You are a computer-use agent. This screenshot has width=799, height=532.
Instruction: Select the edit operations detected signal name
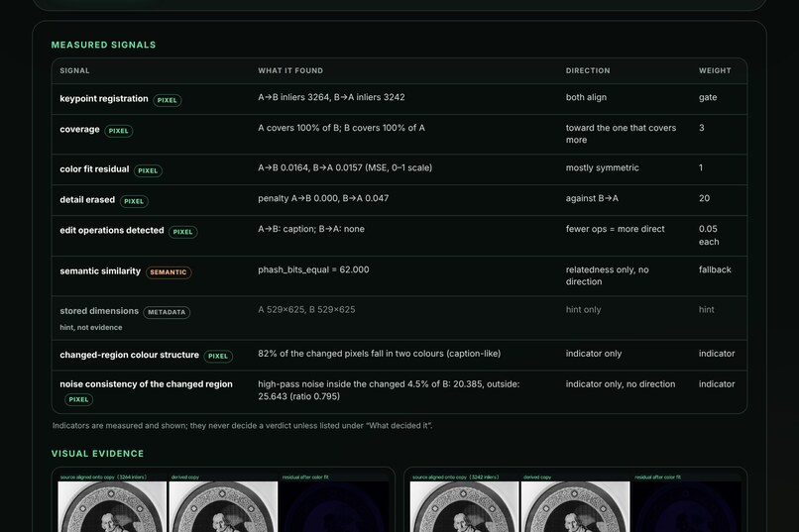(112, 230)
